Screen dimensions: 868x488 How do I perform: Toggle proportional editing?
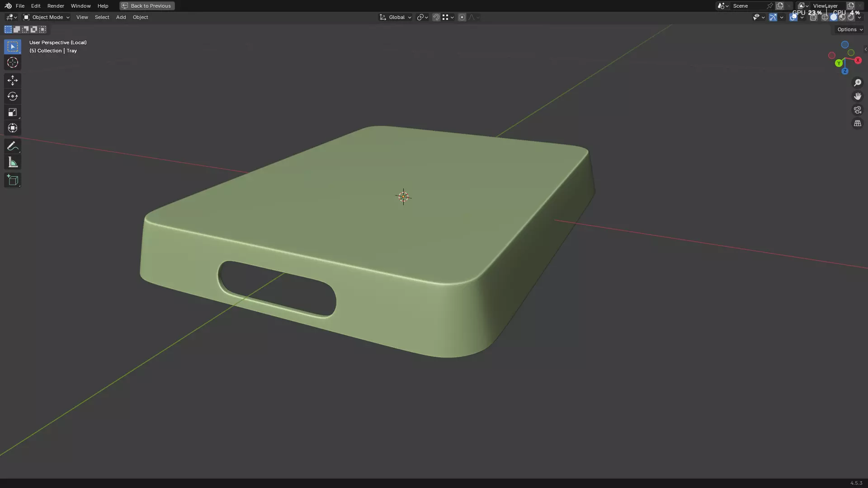tap(462, 17)
